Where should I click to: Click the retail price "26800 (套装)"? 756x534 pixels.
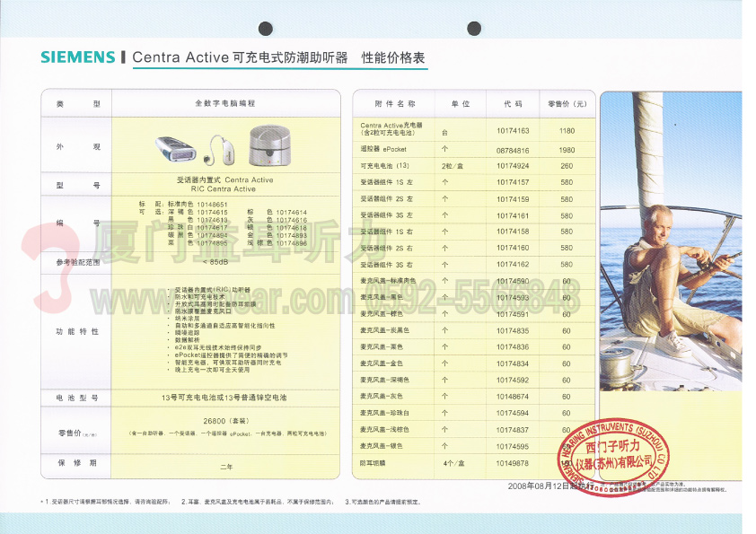(x=226, y=421)
